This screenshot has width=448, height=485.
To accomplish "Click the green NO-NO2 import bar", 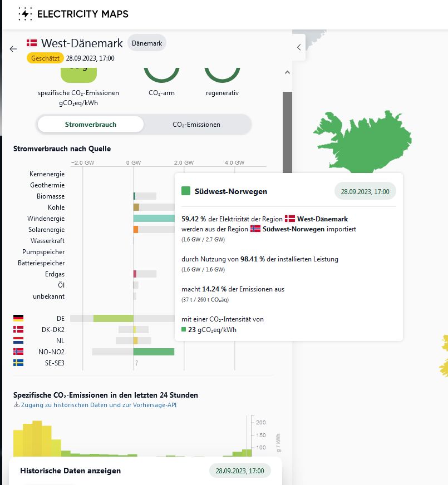I will pos(154,352).
